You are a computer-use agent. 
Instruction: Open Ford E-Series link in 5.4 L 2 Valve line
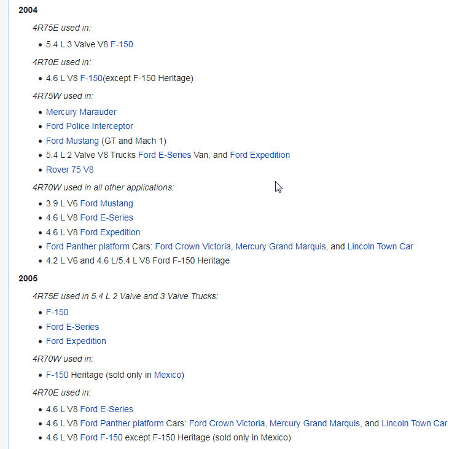[x=165, y=155]
